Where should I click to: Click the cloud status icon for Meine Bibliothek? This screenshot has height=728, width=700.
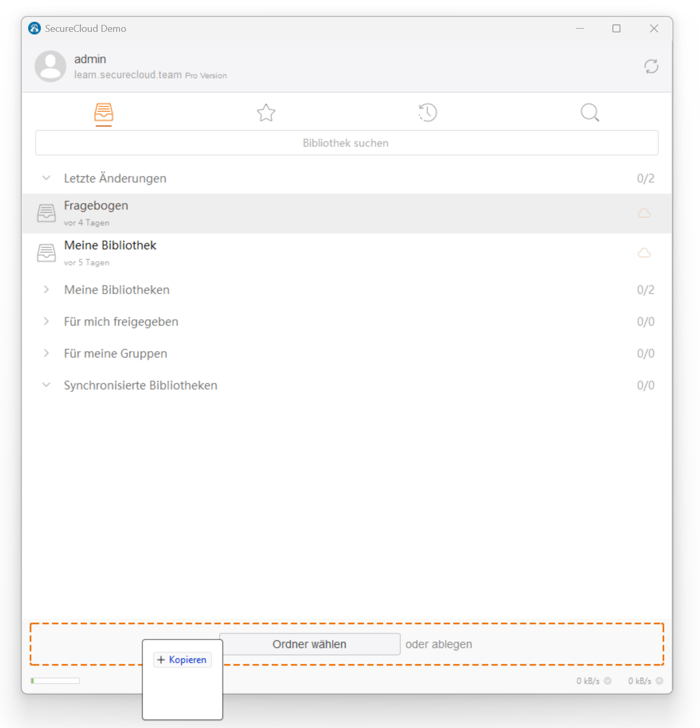(644, 253)
